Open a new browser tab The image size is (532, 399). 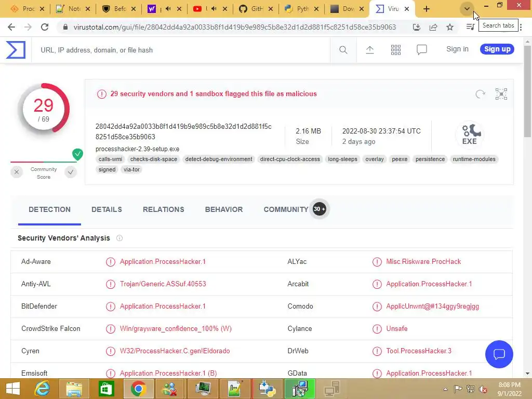427,9
